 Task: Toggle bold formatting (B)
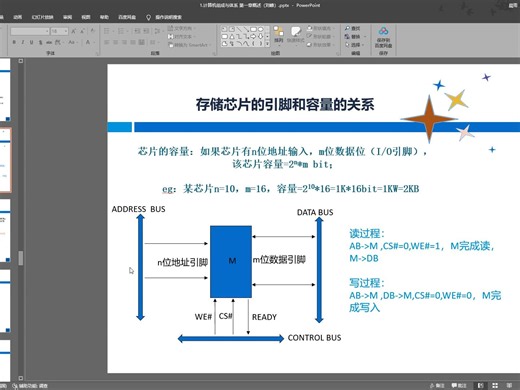(x=14, y=42)
